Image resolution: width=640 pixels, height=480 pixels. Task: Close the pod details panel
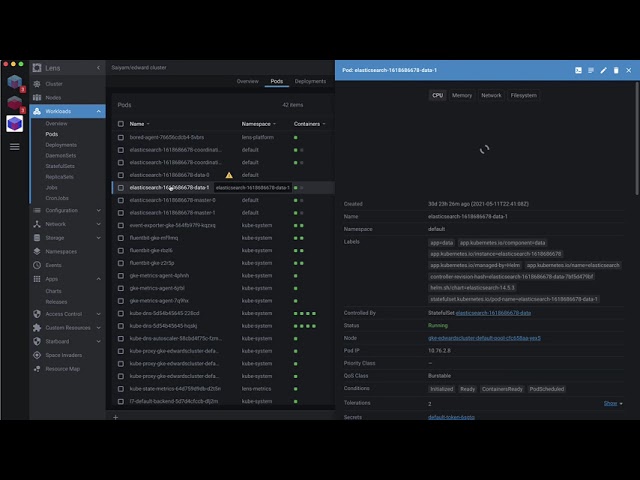[x=629, y=70]
